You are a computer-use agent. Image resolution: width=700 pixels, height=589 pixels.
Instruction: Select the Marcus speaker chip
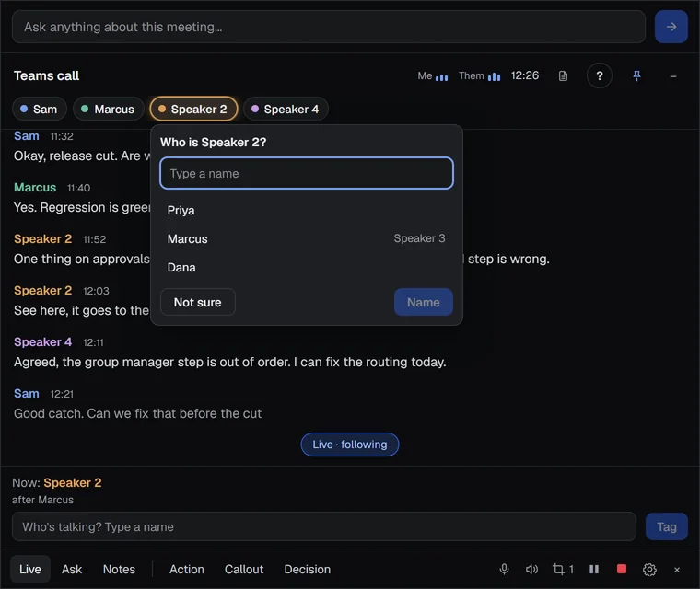109,109
